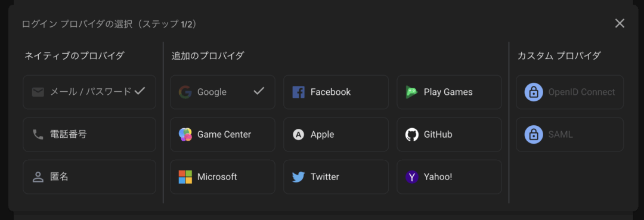Select the 電話番号 provider option
Viewport: 644px width, 220px height.
point(89,135)
